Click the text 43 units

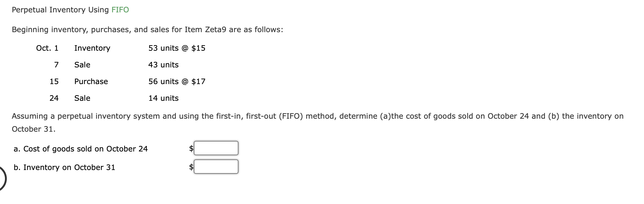click(x=163, y=65)
